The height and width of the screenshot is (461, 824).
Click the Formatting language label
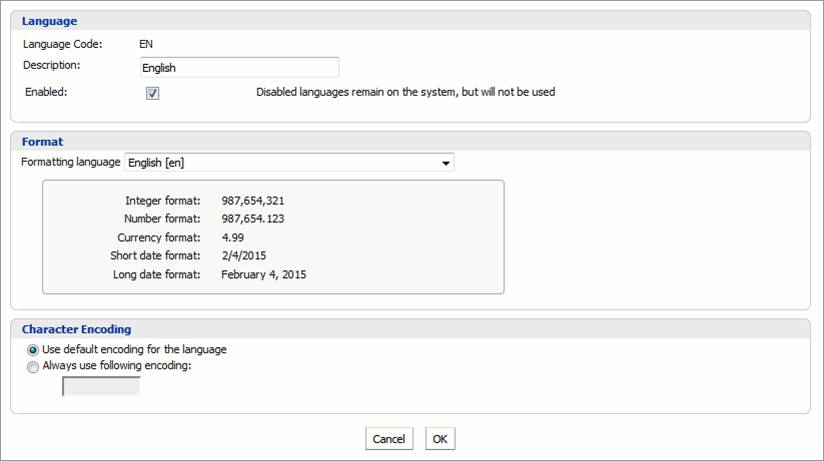click(x=70, y=162)
